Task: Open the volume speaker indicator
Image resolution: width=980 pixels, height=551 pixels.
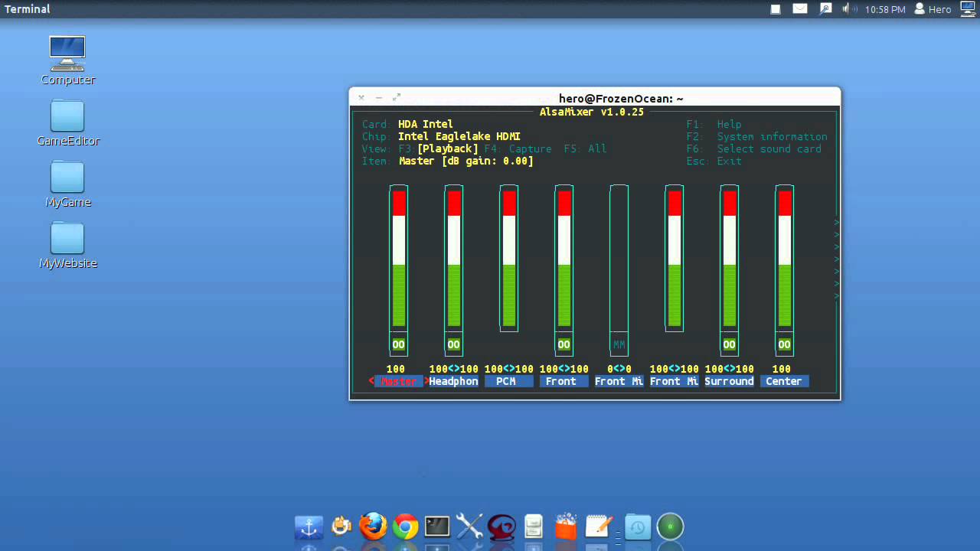Action: [848, 9]
